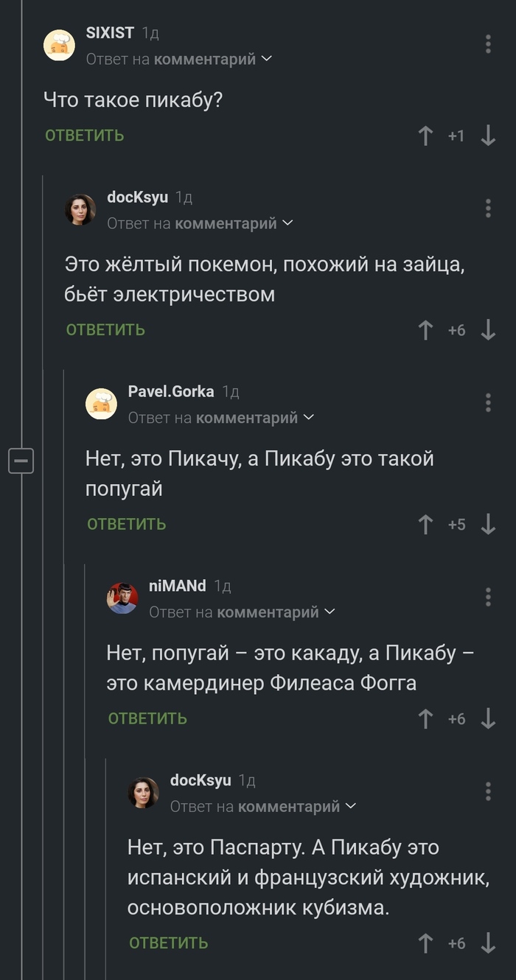Upvote docKsyu's yellow pokemon comment
The image size is (516, 980).
click(x=425, y=330)
